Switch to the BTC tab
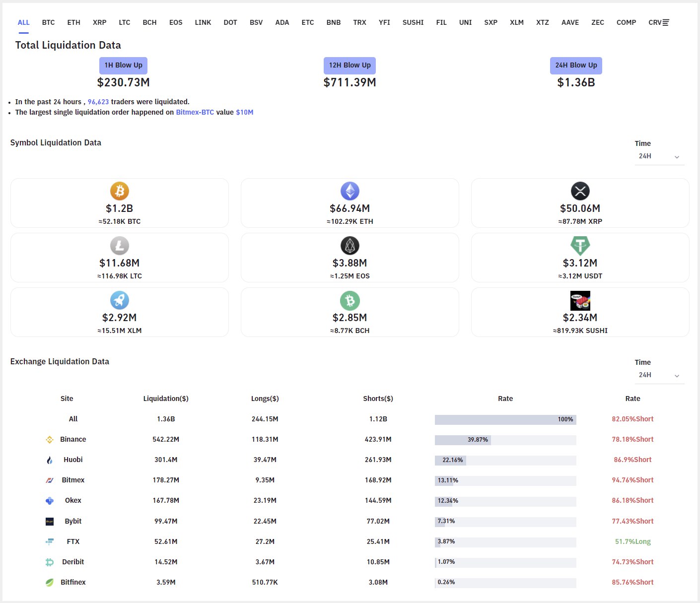 point(49,22)
